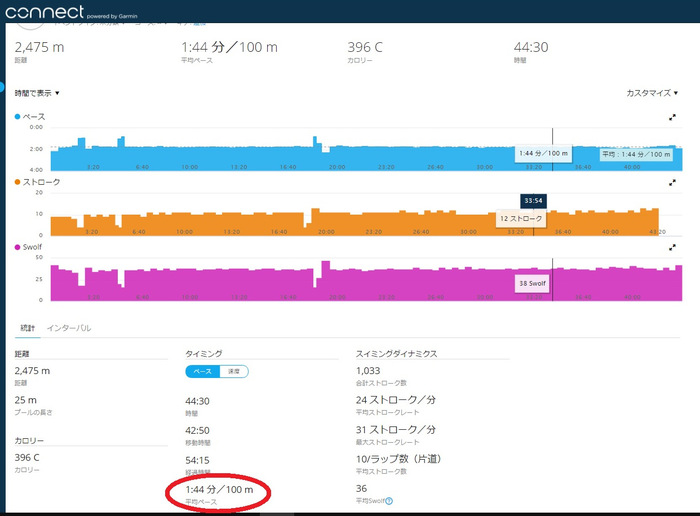Click the 24 ストローク/分 average rate
The height and width of the screenshot is (516, 700).
(396, 400)
